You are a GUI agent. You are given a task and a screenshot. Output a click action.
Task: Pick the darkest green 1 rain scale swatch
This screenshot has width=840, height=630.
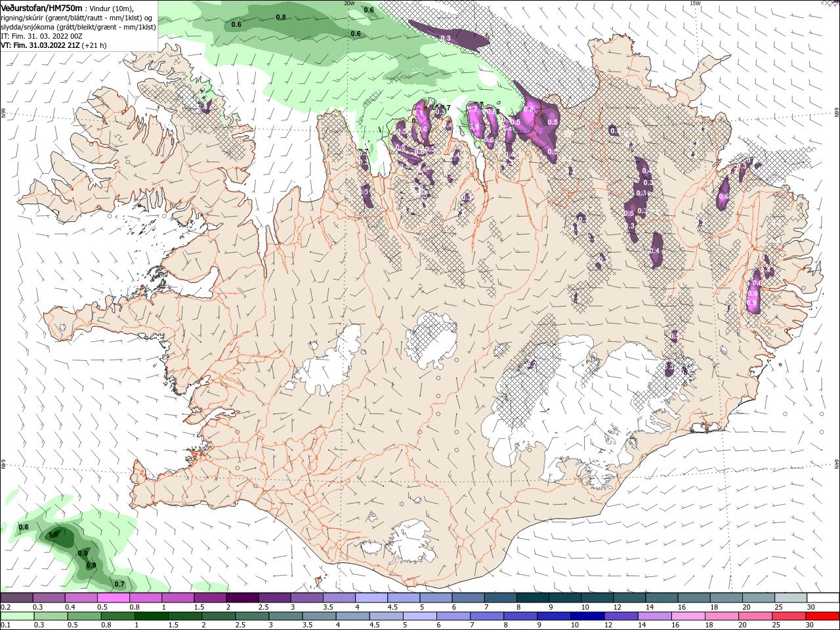[x=151, y=616]
